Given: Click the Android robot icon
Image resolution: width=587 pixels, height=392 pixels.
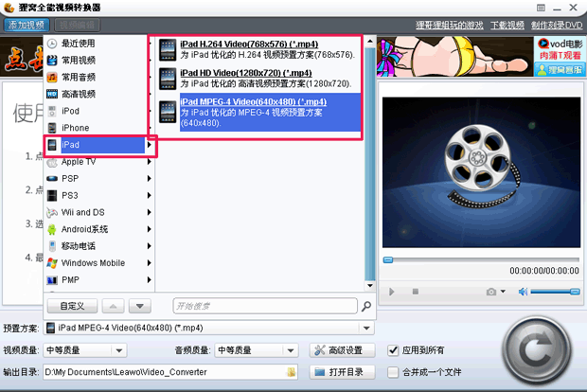Looking at the screenshot, I should 52,229.
